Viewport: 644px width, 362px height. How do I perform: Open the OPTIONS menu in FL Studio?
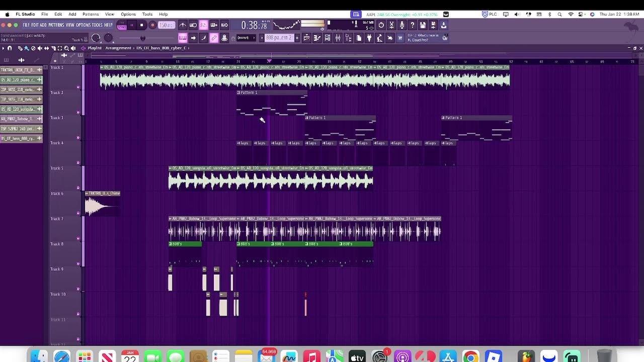83,25
